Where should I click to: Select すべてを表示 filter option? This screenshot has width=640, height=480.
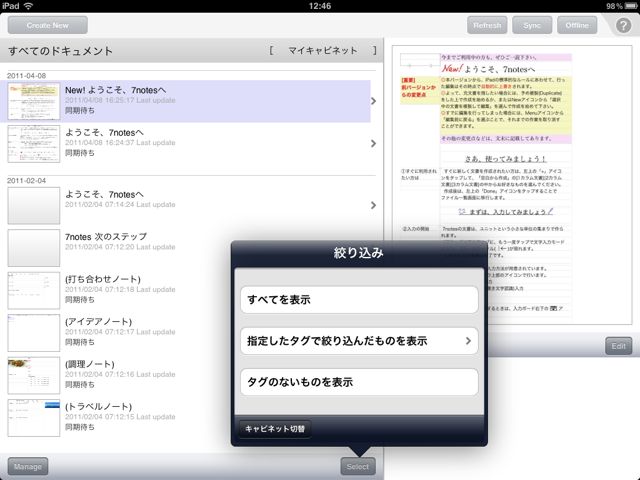(359, 300)
